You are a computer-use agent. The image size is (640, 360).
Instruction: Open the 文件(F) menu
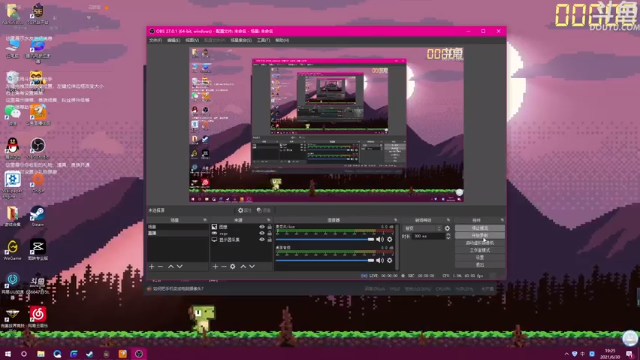pos(156,40)
